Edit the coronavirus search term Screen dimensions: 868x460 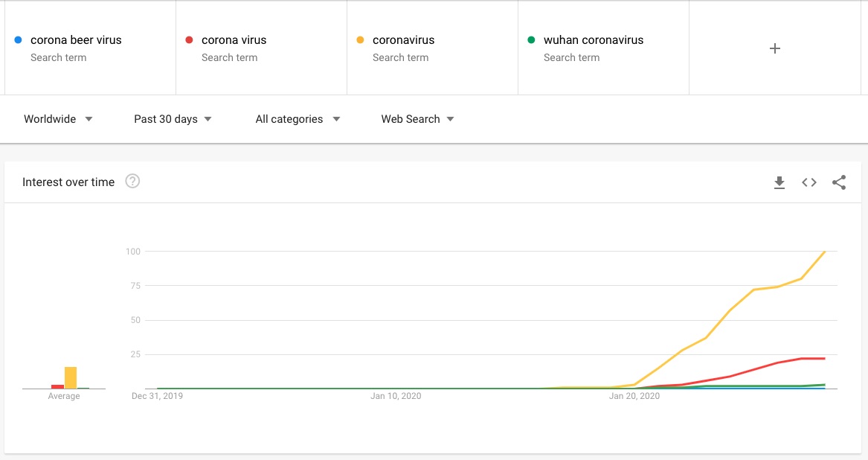(404, 40)
